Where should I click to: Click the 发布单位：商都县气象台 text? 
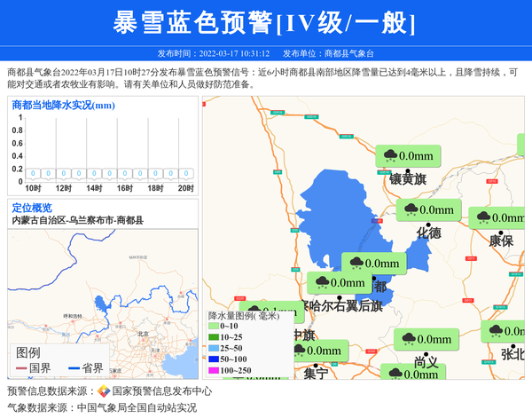tap(328, 53)
